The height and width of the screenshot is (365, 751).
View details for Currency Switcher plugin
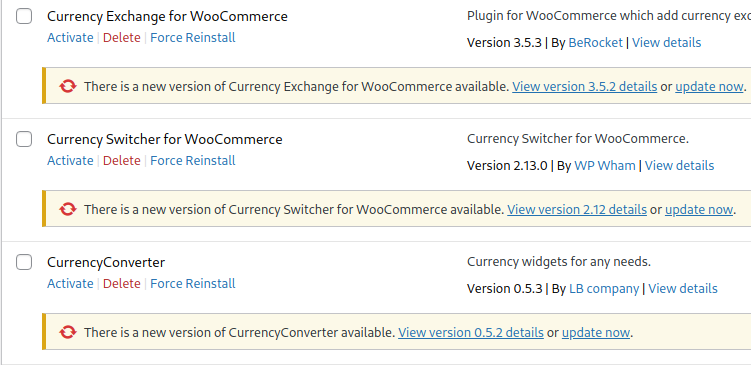[x=679, y=166]
